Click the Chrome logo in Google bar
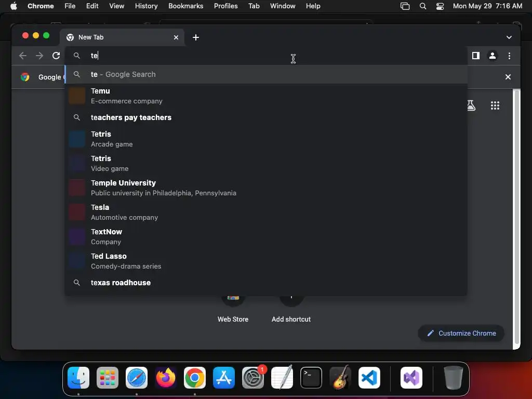The height and width of the screenshot is (399, 532). [x=25, y=77]
